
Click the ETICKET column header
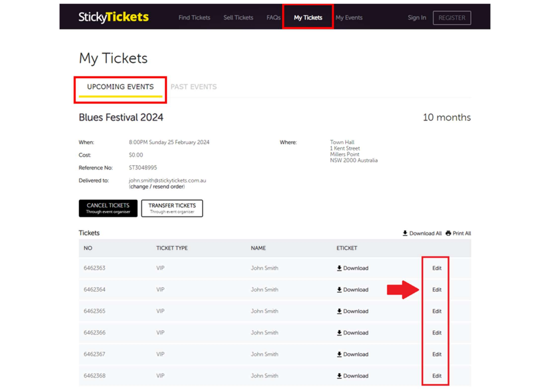346,248
